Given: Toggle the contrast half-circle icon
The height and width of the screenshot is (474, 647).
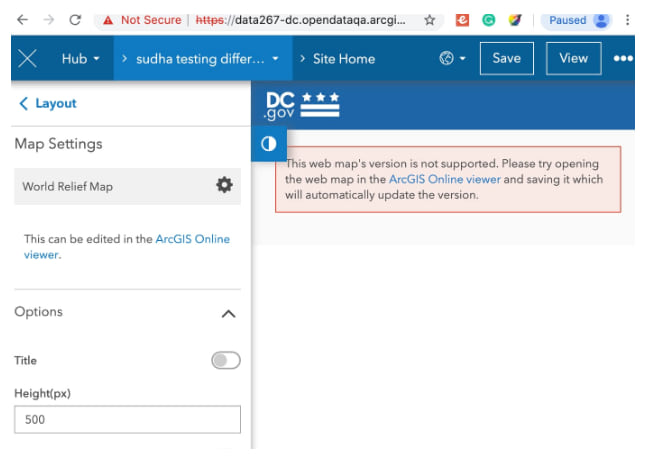Looking at the screenshot, I should point(269,144).
